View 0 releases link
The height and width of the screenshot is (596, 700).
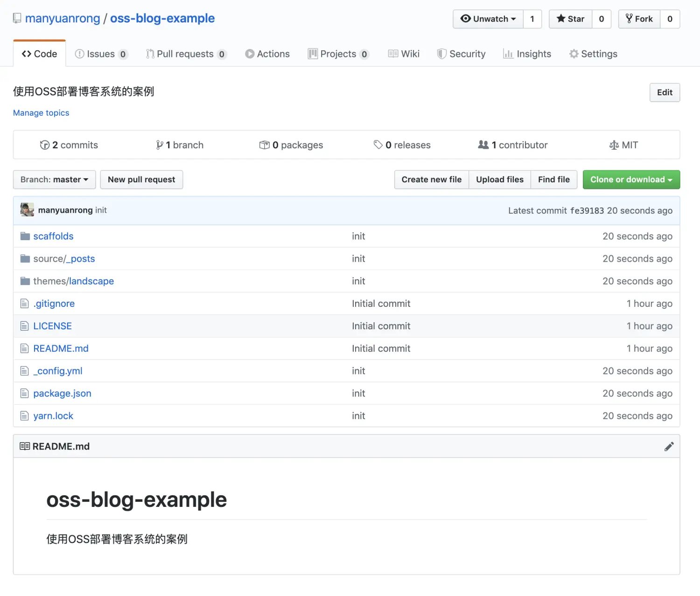coord(402,145)
